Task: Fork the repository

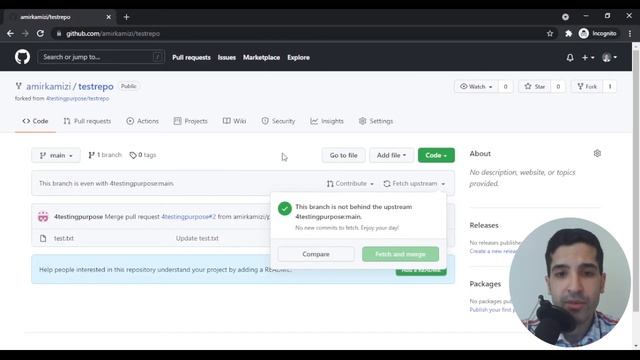Action: point(587,87)
